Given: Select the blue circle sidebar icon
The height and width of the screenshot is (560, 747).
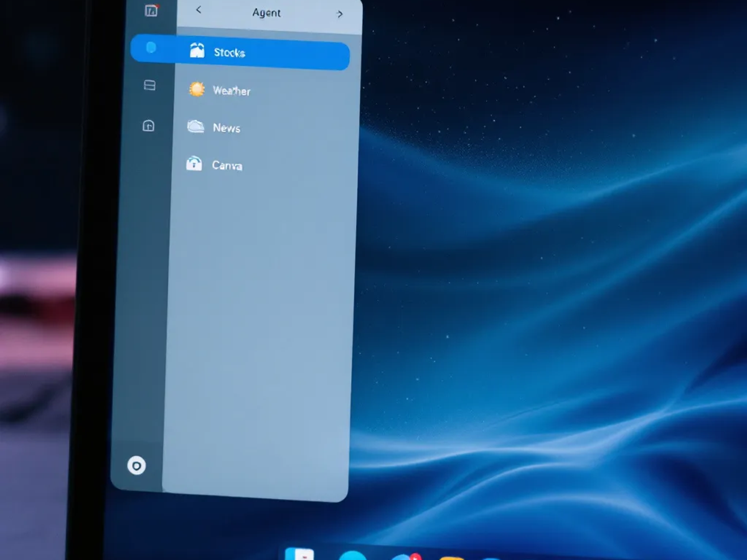Looking at the screenshot, I should coord(151,48).
